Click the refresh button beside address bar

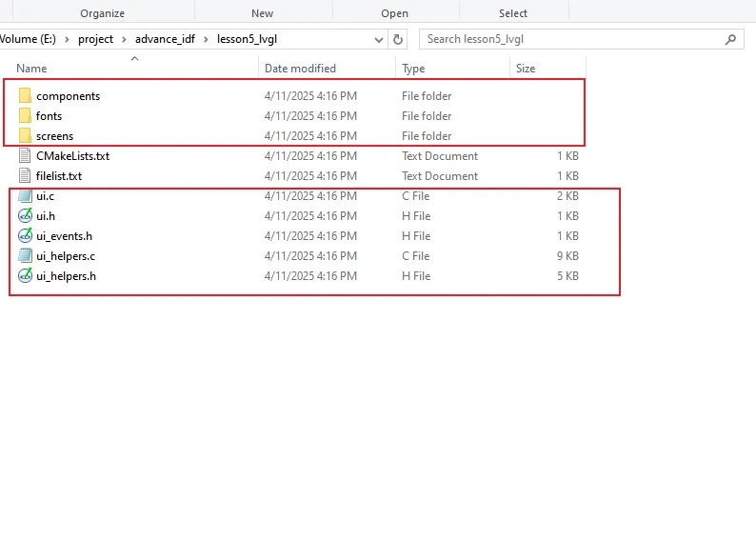point(398,39)
